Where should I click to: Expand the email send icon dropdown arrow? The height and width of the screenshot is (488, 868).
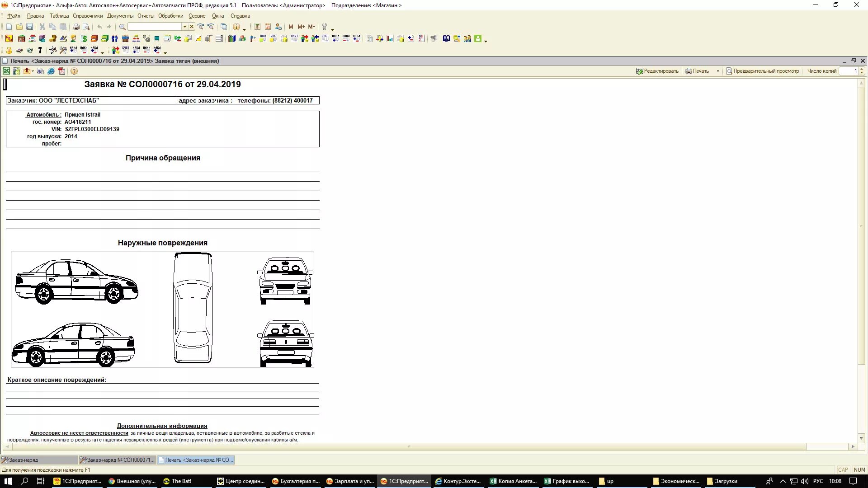coord(33,71)
